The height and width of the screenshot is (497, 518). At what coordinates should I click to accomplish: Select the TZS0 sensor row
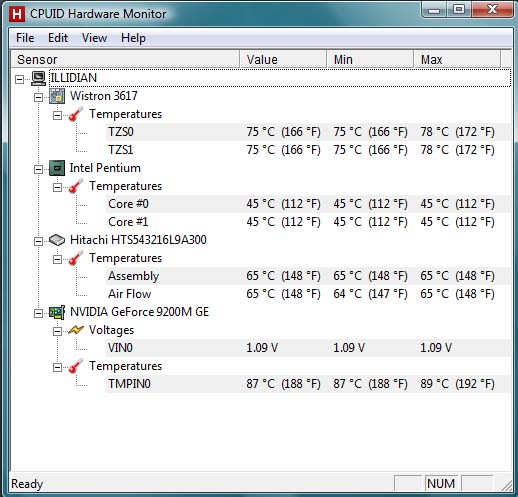point(308,132)
